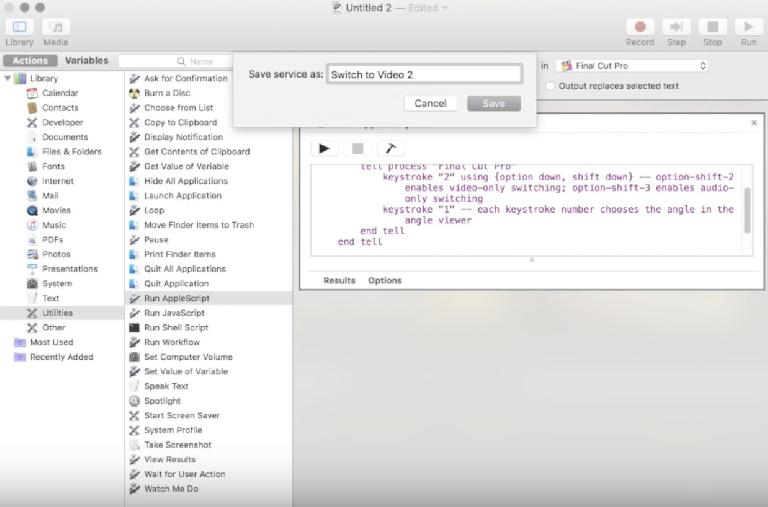Viewport: 768px width, 507px height.
Task: Click the Save service as text field
Action: coord(424,74)
